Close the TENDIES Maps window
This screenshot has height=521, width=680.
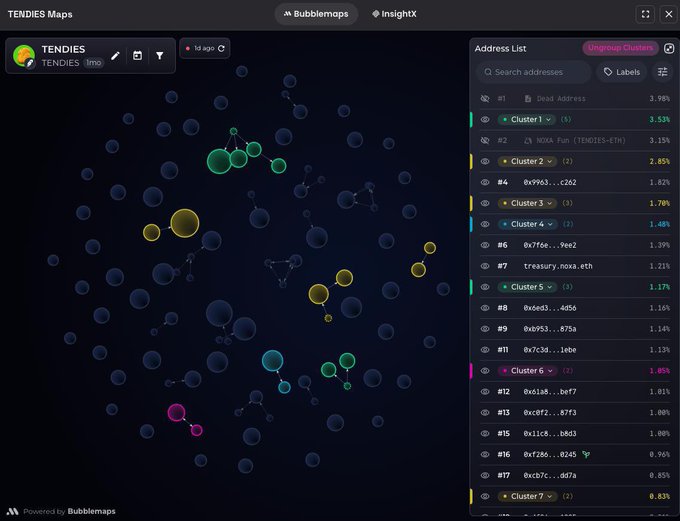(x=669, y=14)
